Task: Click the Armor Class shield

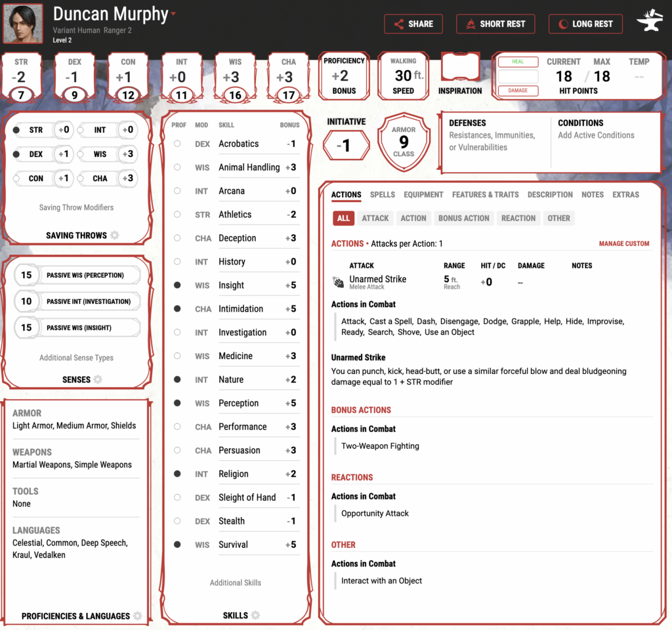Action: [x=404, y=142]
